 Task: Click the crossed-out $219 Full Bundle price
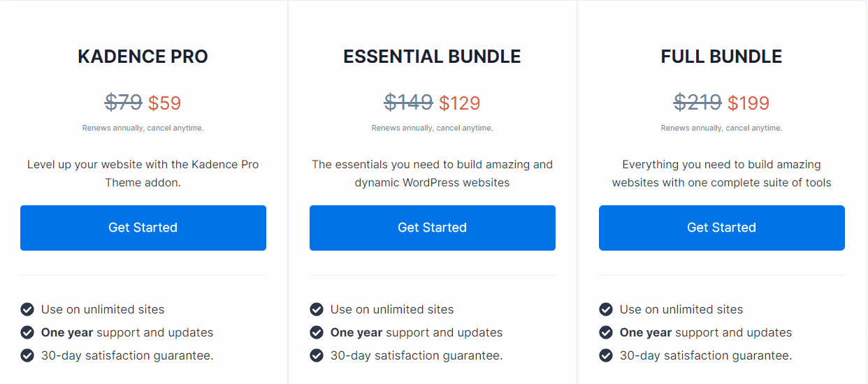pos(697,103)
